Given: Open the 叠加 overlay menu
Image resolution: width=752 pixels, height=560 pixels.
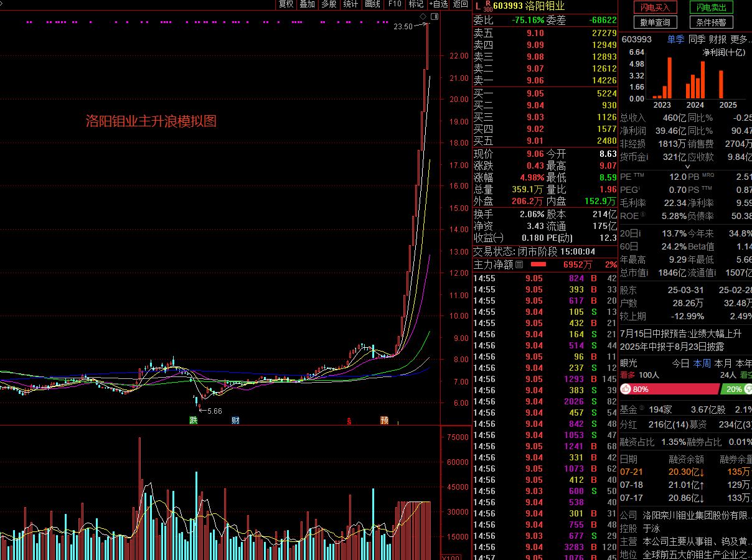Looking at the screenshot, I should [x=307, y=4].
